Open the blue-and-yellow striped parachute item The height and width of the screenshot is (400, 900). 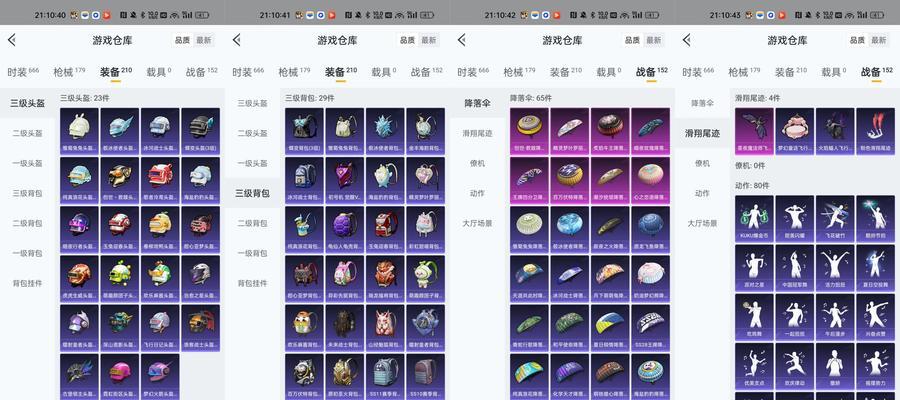pyautogui.click(x=610, y=328)
